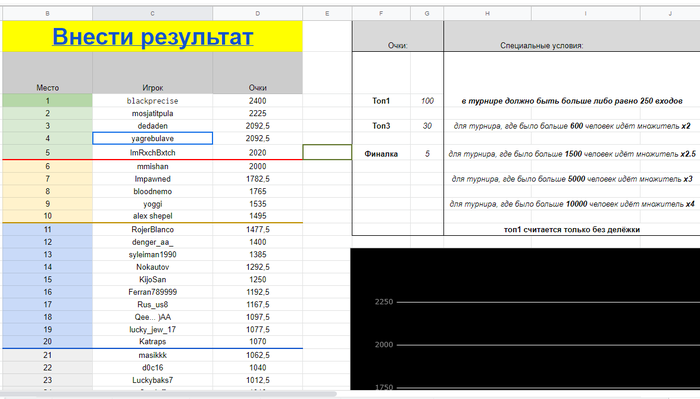Image resolution: width=700 pixels, height=399 pixels.
Task: Select player cell 'Impawned'
Action: 152,179
